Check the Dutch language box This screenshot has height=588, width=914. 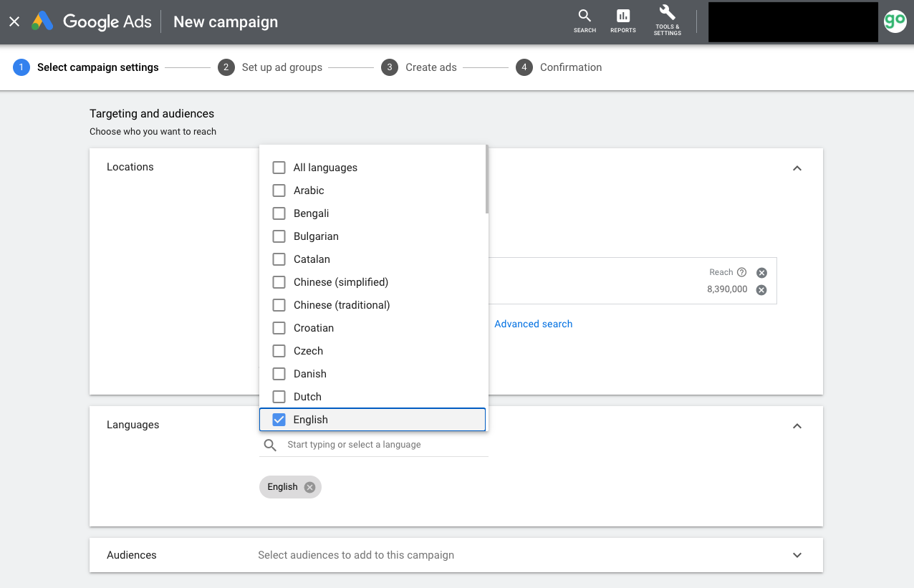(x=279, y=397)
